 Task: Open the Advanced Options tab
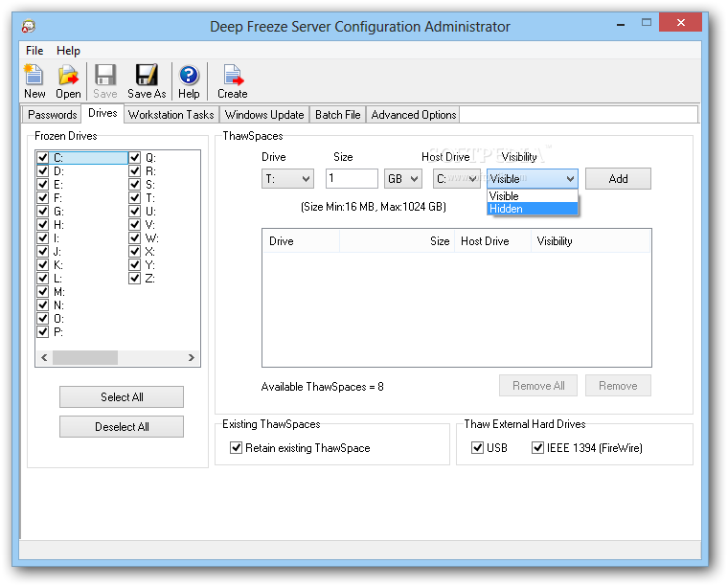(x=413, y=115)
